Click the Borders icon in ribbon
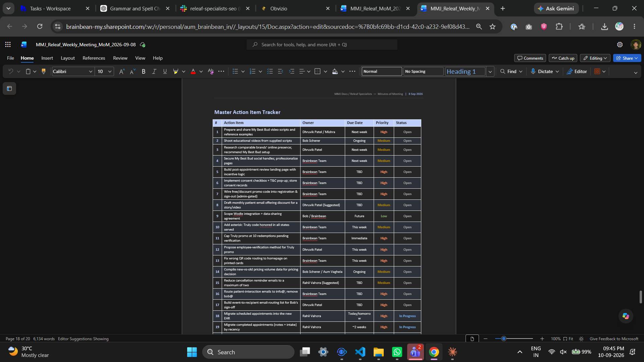This screenshot has width=644, height=362. coord(317,71)
